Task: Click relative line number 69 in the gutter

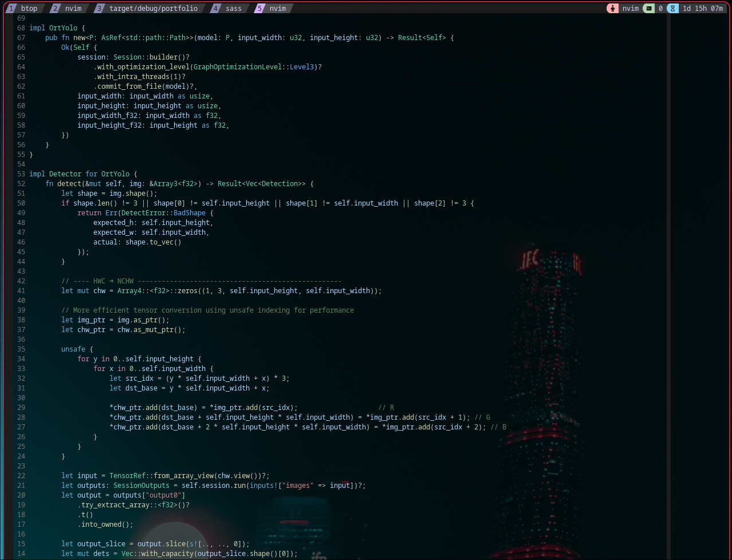Action: point(21,18)
